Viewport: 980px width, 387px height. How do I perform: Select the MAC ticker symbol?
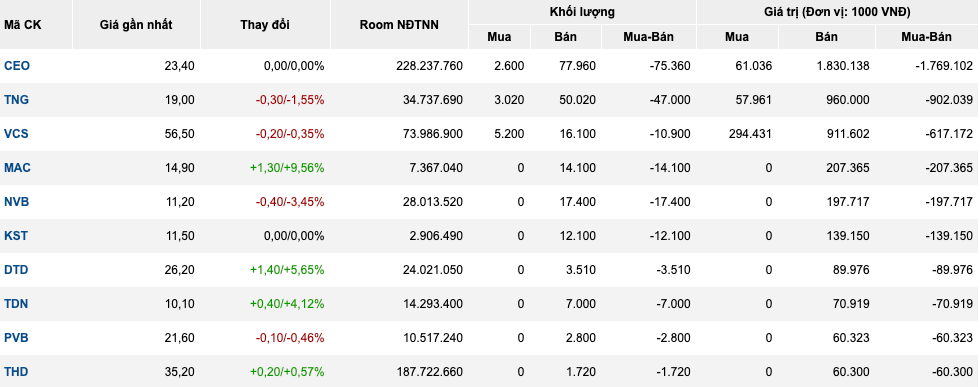[17, 168]
